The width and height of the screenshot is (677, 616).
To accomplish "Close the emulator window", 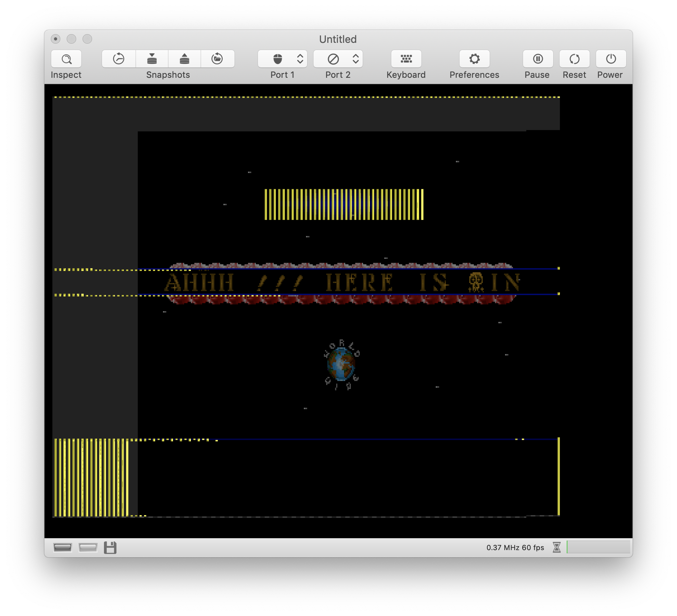I will (56, 39).
